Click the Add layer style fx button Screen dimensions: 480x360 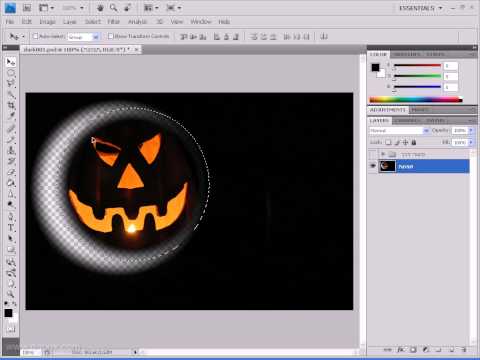point(400,350)
